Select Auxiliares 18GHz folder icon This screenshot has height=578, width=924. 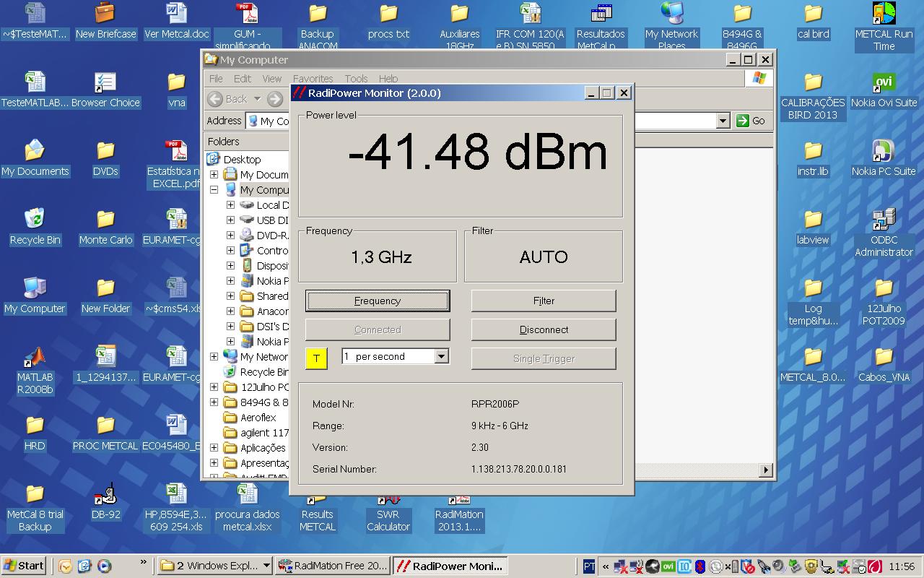pyautogui.click(x=459, y=25)
